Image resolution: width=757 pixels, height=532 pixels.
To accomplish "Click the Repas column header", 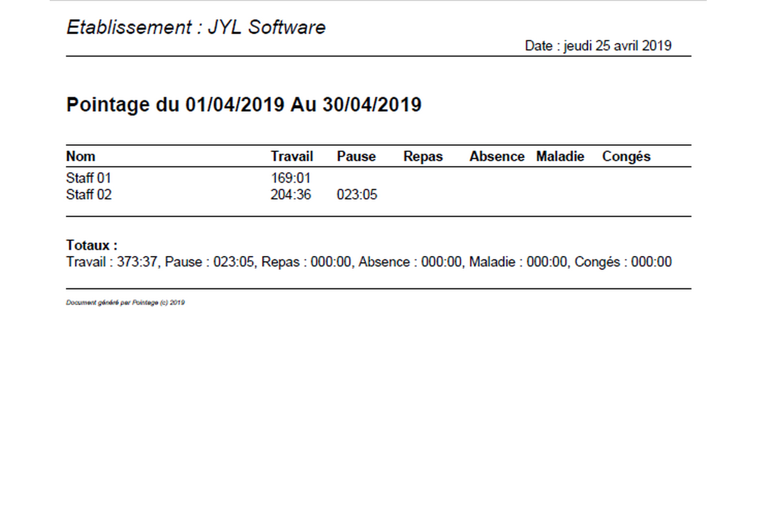I will click(x=423, y=157).
